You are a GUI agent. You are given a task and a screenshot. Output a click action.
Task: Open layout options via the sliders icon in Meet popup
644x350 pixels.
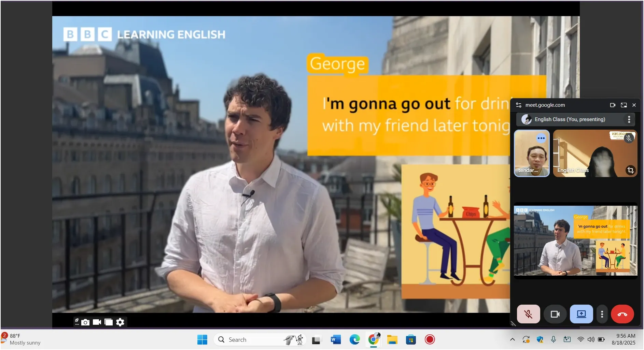[518, 105]
